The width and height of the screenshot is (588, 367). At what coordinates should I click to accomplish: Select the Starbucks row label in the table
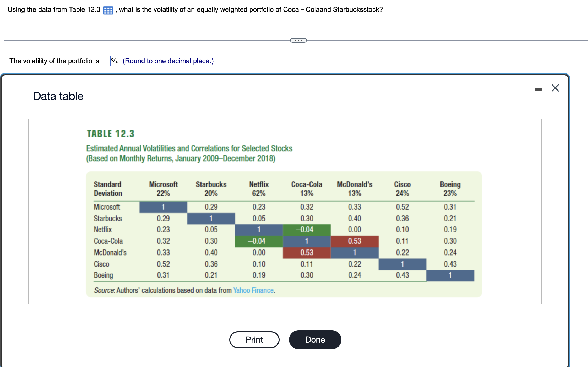tap(108, 219)
